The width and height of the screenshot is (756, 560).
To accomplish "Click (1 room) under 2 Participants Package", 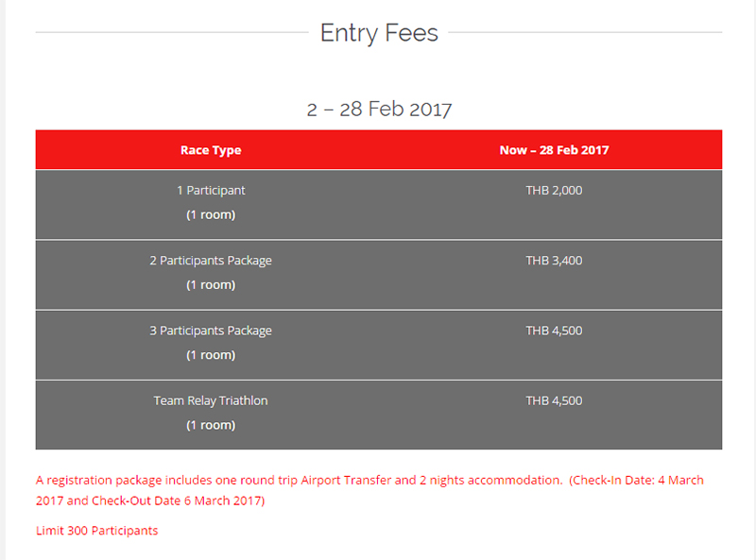I will (211, 284).
